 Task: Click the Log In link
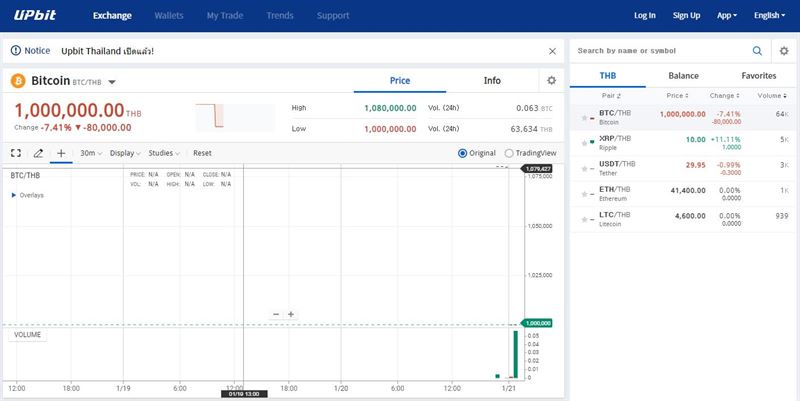coord(645,15)
